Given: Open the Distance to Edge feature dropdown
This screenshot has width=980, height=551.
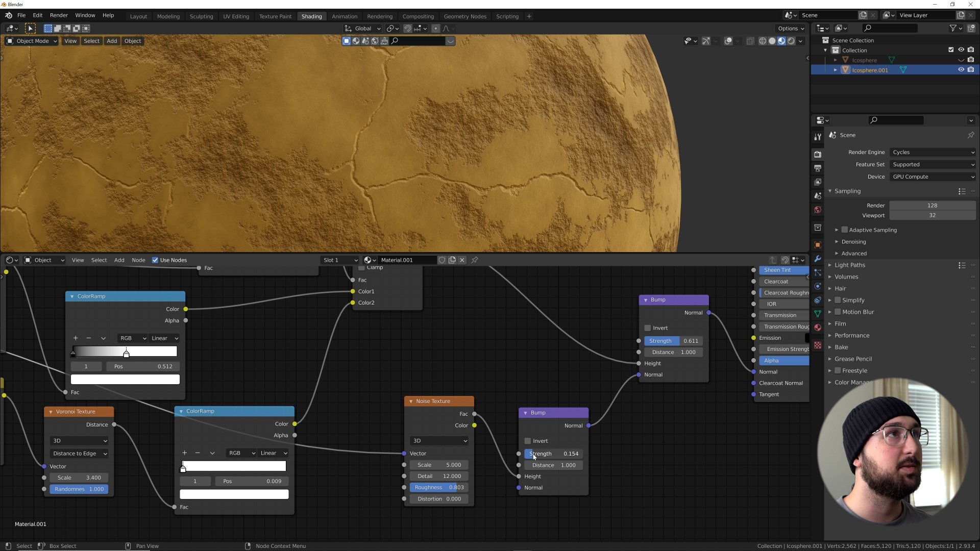Looking at the screenshot, I should (79, 454).
